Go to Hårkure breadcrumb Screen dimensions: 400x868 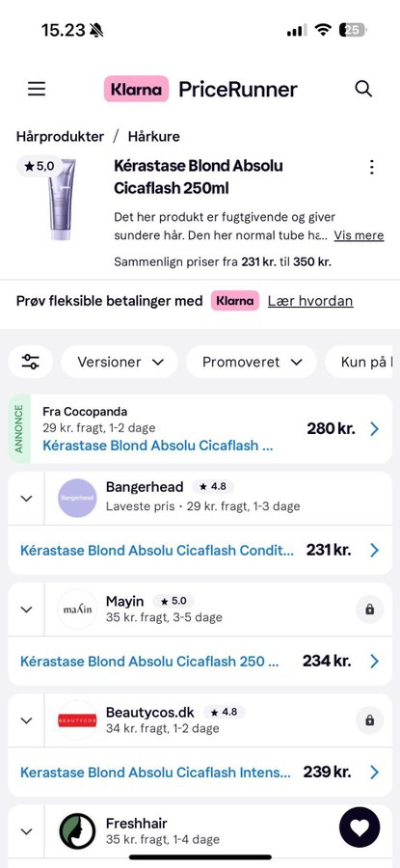(154, 136)
